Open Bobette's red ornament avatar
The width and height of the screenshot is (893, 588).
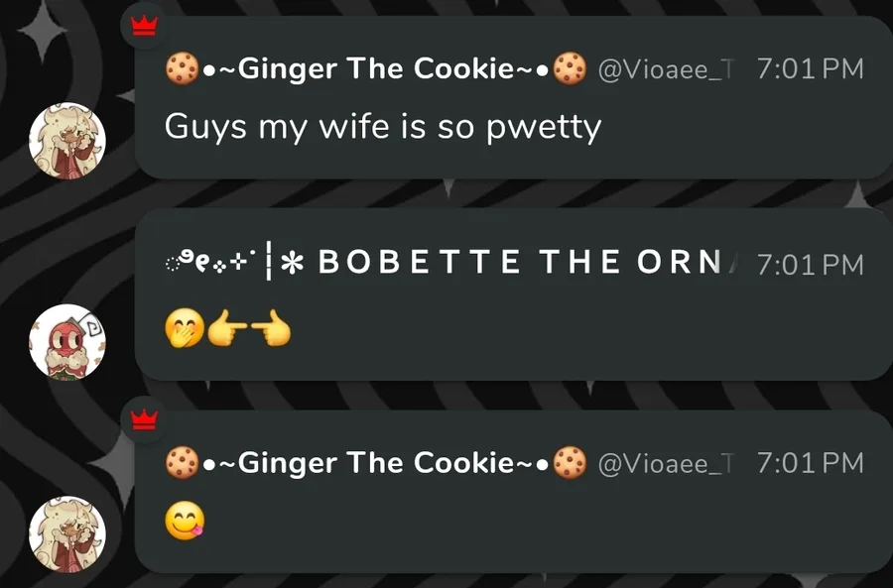67,341
